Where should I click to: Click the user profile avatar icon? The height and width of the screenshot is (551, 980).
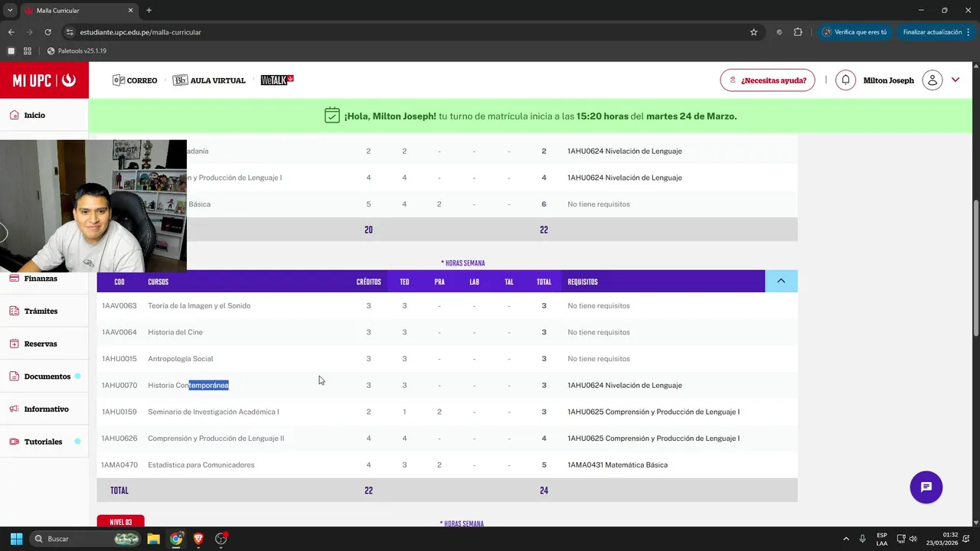click(x=932, y=80)
